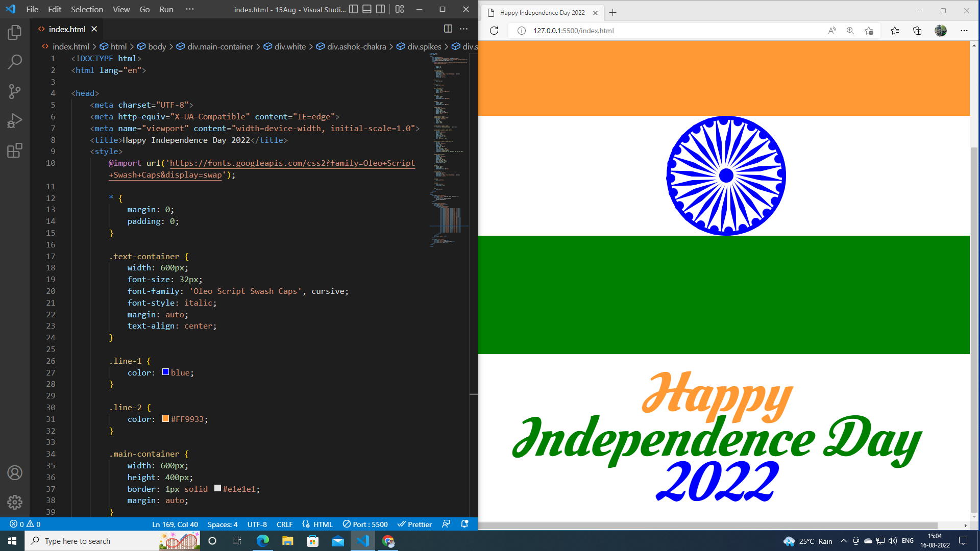Click Port : 5500 in status bar
The height and width of the screenshot is (551, 980).
pos(365,524)
